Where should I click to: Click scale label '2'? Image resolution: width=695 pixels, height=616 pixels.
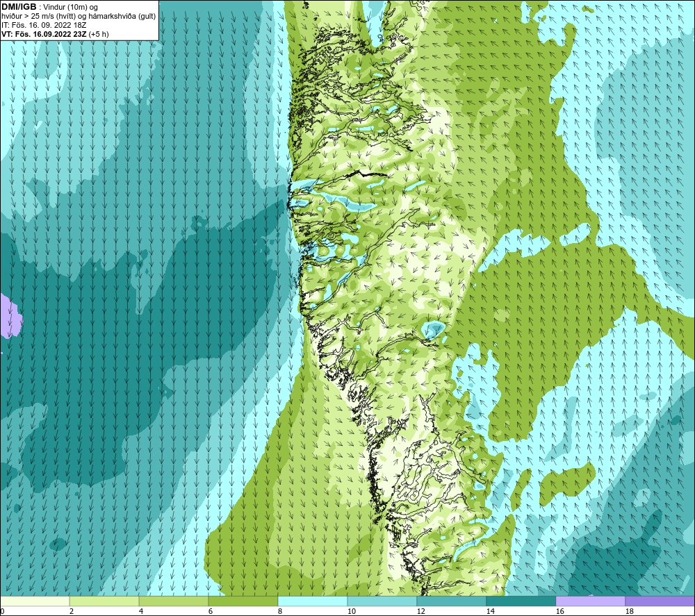point(72,611)
